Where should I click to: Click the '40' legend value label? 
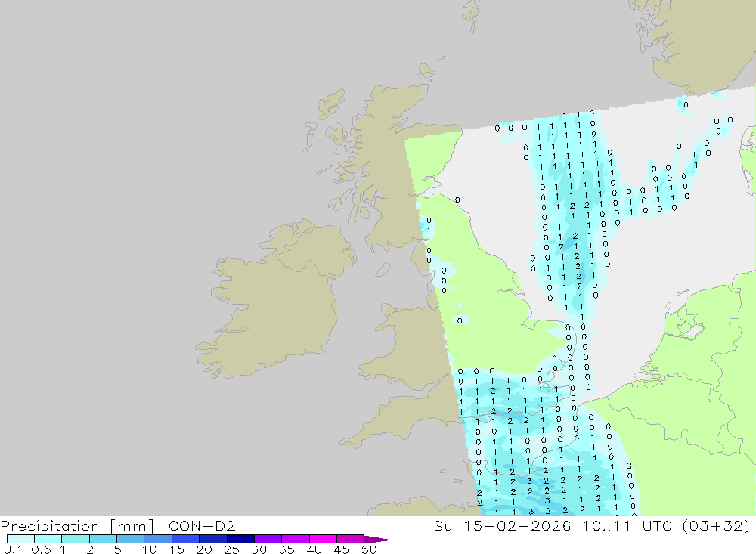pos(314,549)
